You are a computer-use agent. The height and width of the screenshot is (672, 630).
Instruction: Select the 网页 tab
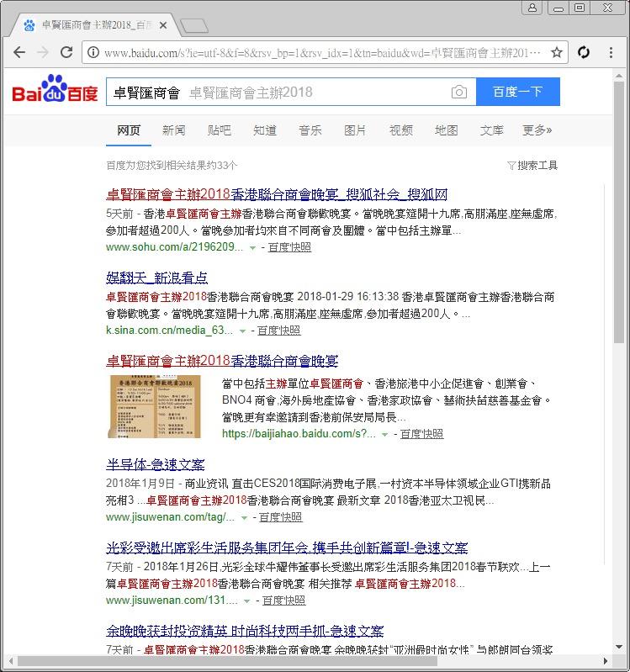point(128,130)
